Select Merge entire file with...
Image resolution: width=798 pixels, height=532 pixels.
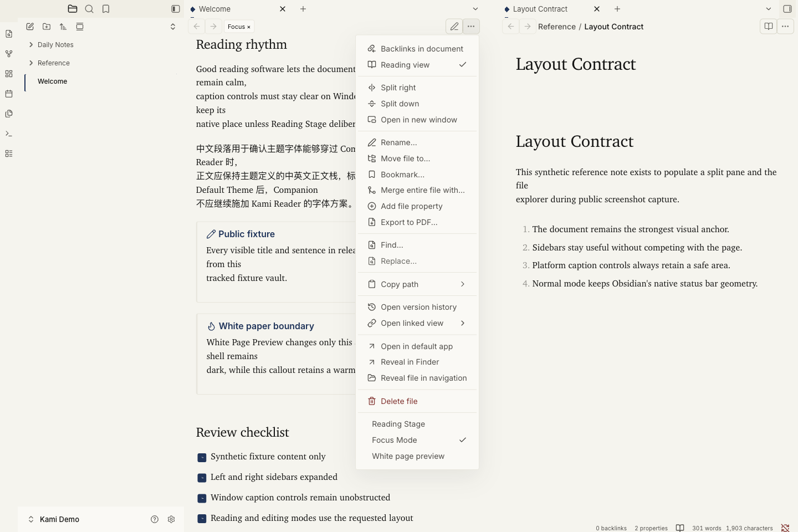click(x=417, y=190)
